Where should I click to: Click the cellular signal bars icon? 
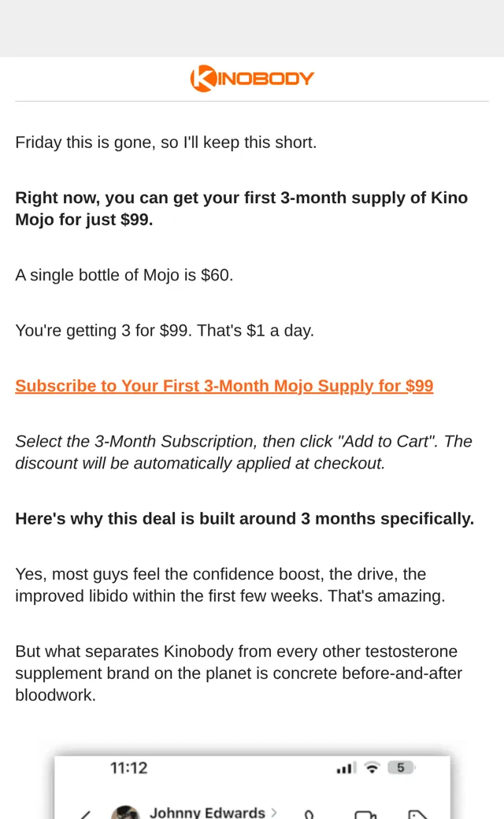tap(346, 768)
